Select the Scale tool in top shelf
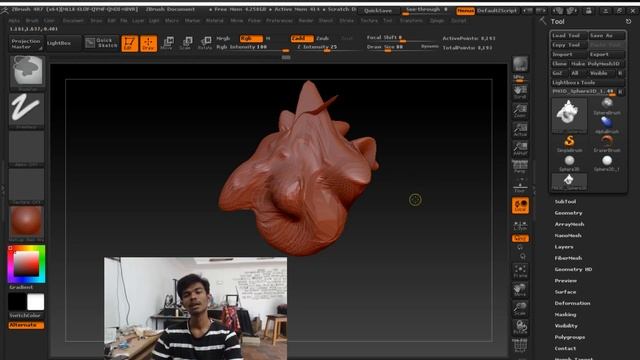640x360 pixels. click(186, 43)
